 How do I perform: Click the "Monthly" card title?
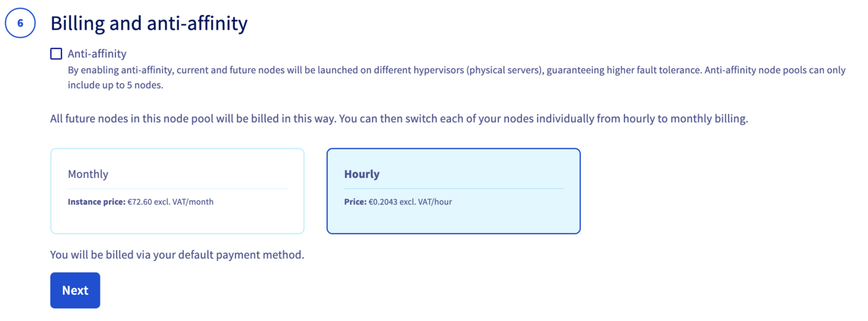(88, 174)
